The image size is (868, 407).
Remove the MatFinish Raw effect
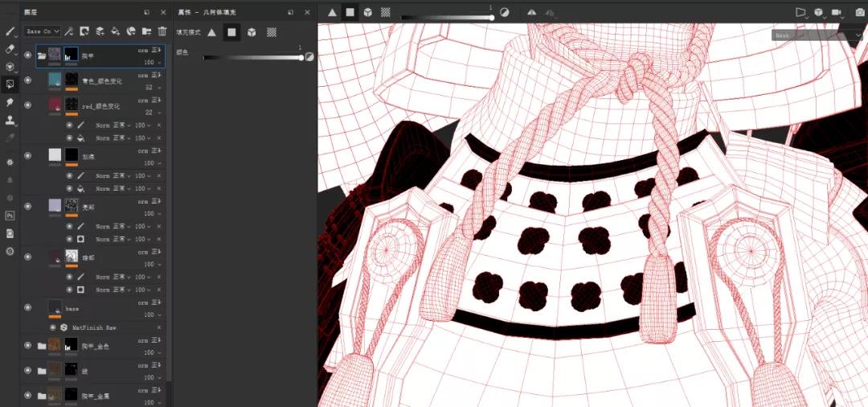pyautogui.click(x=159, y=327)
